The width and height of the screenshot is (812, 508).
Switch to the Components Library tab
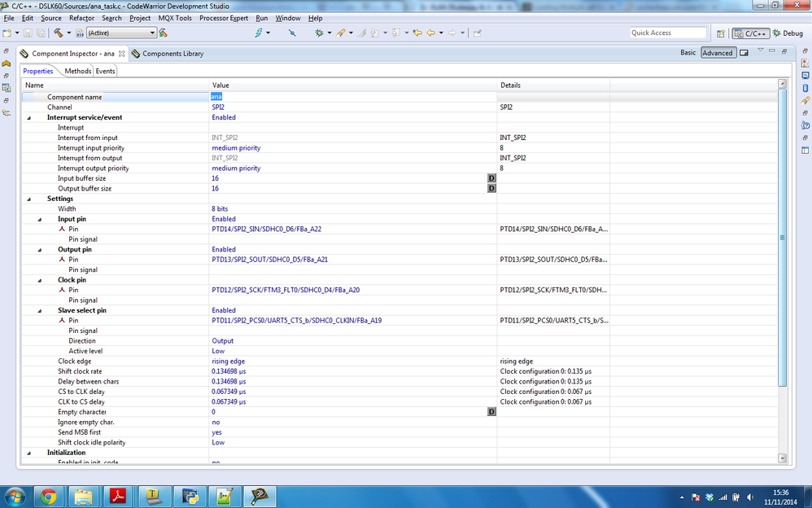[x=168, y=54]
